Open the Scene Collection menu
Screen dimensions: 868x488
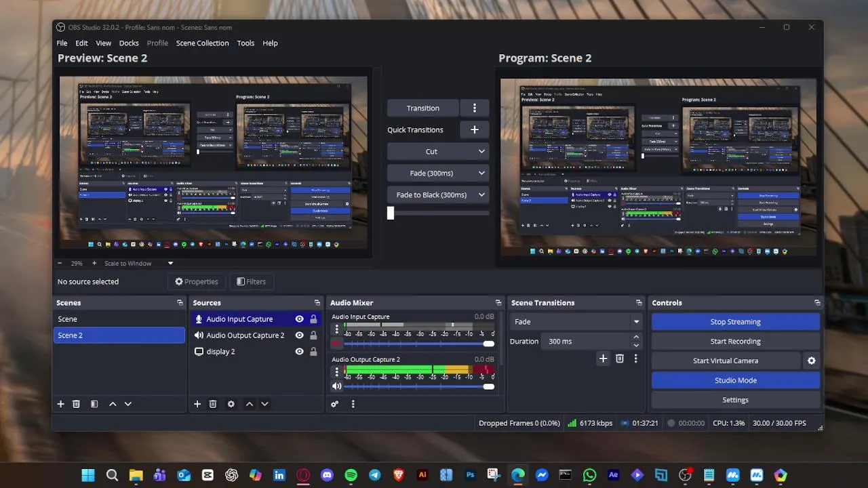point(202,43)
